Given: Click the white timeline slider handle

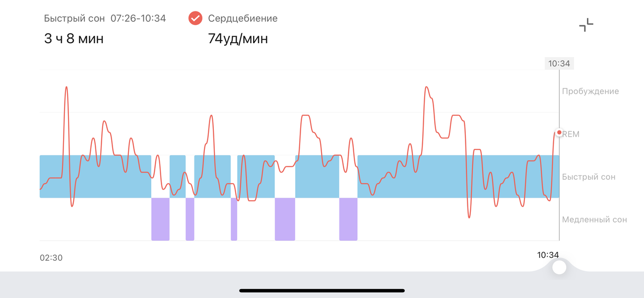Looking at the screenshot, I should coord(559,267).
